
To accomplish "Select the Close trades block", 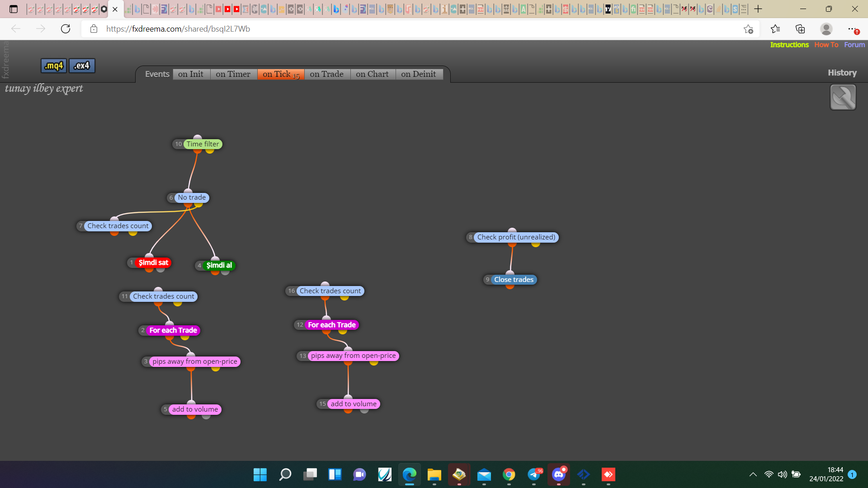I will (514, 280).
